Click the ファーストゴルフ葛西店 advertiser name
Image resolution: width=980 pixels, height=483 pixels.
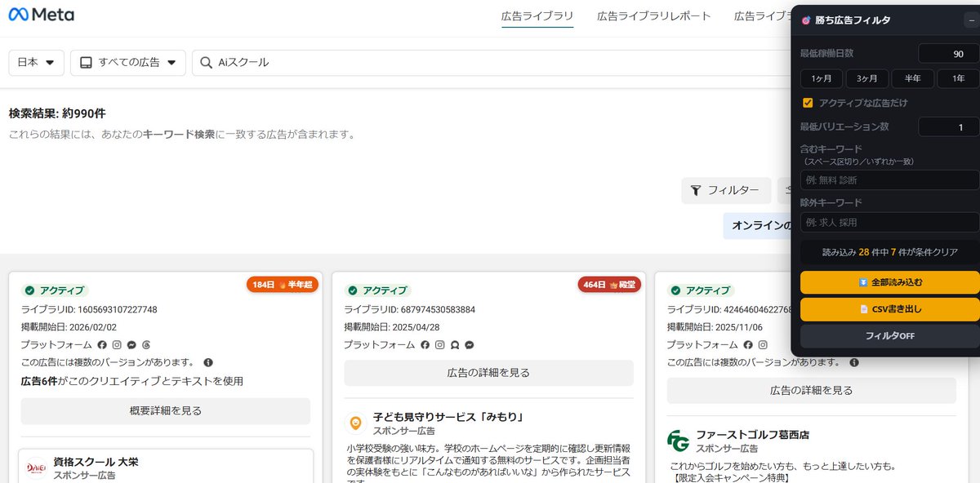[x=753, y=435]
